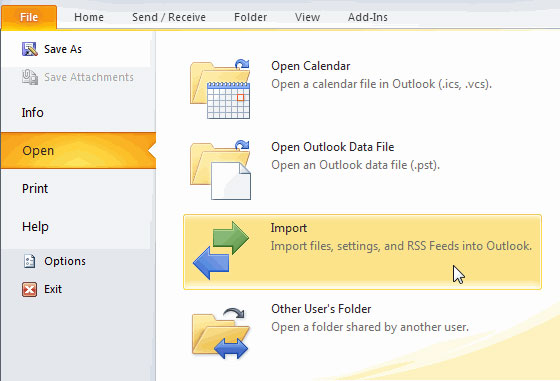
Task: Click the Save As disk icon
Action: point(30,49)
